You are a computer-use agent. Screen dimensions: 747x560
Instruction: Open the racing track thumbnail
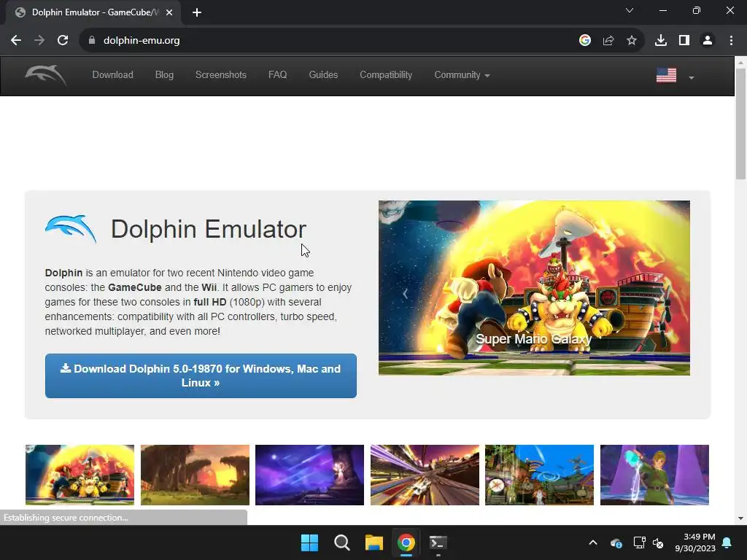click(x=425, y=475)
